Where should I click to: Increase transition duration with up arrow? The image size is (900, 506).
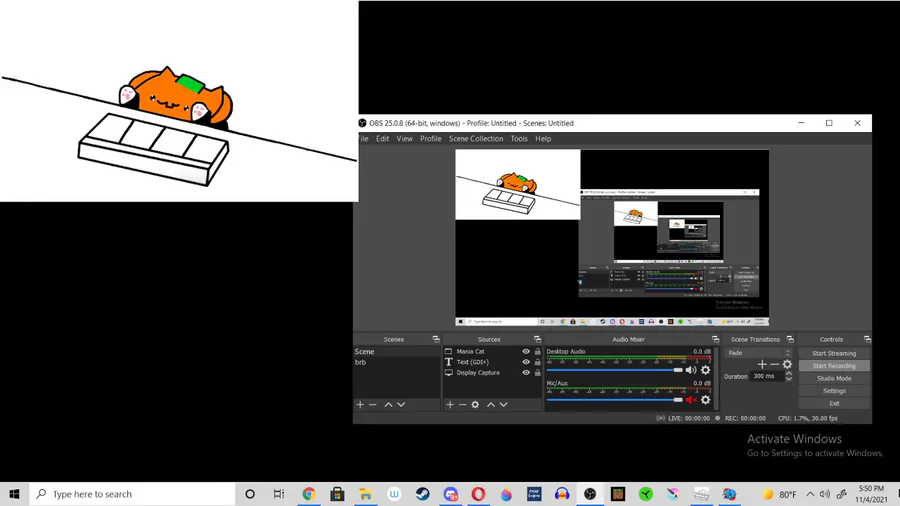tap(789, 373)
